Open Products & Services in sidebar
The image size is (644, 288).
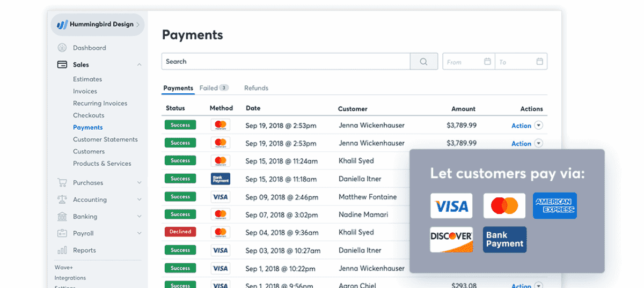pyautogui.click(x=102, y=164)
